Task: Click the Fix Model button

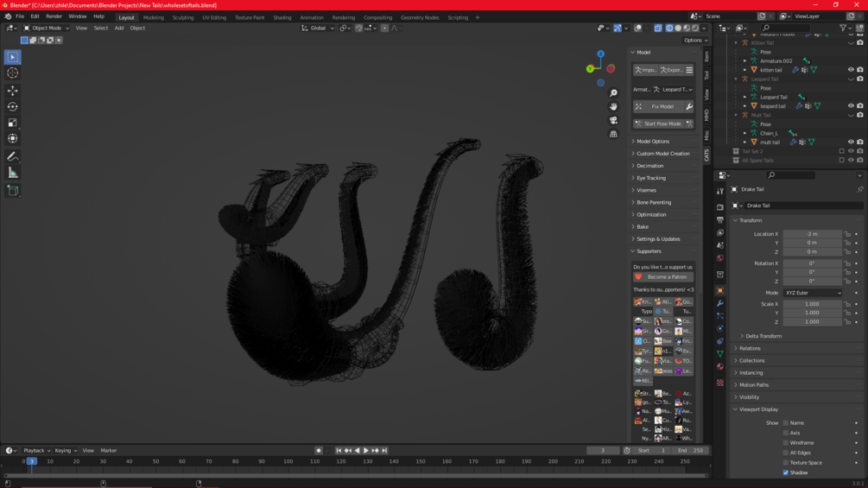Action: pyautogui.click(x=662, y=106)
